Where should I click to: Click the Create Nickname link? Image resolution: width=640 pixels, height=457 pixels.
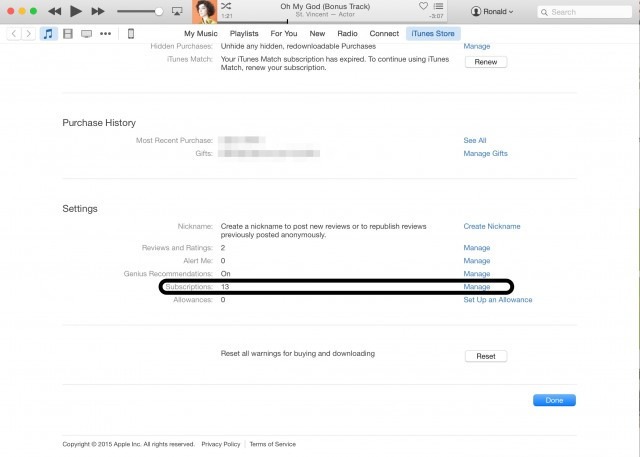pyautogui.click(x=492, y=226)
